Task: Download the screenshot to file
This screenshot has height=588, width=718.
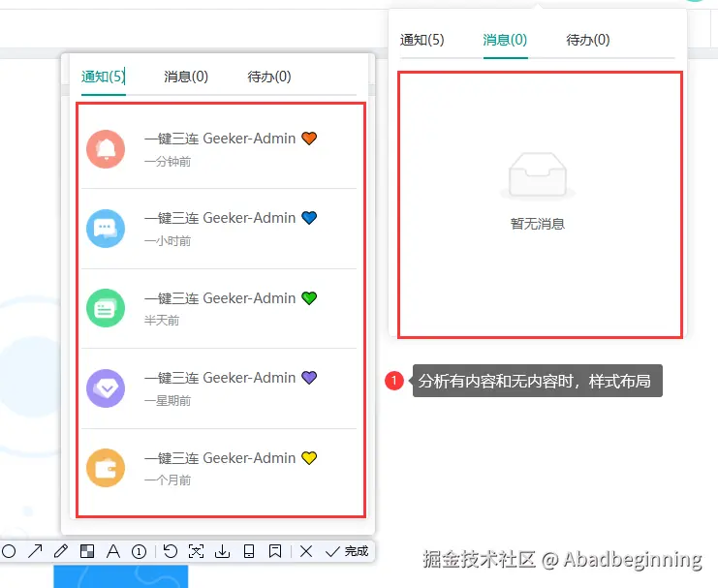Action: [223, 551]
